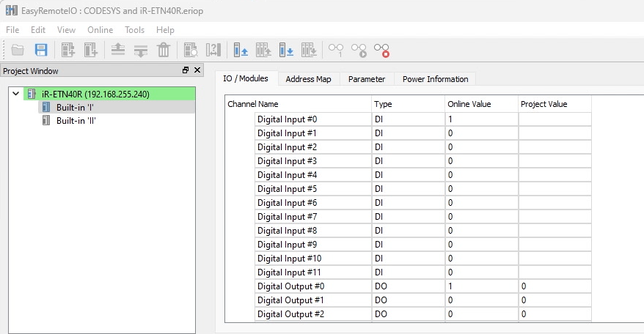Switch to the IO / Modules tab

pos(246,78)
